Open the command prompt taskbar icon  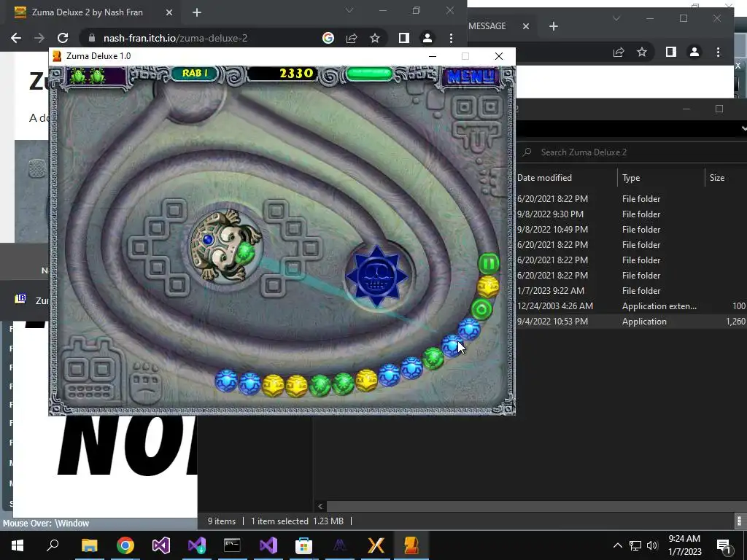[x=232, y=545]
